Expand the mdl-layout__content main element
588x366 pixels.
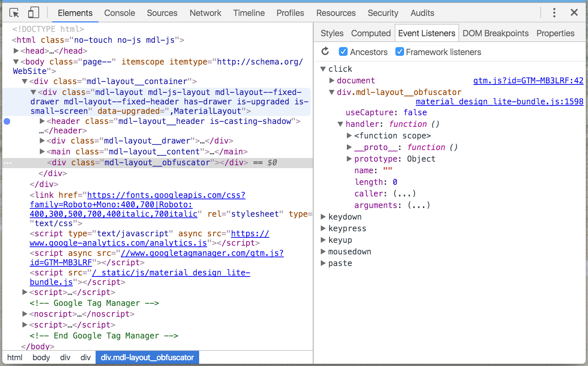[42, 151]
